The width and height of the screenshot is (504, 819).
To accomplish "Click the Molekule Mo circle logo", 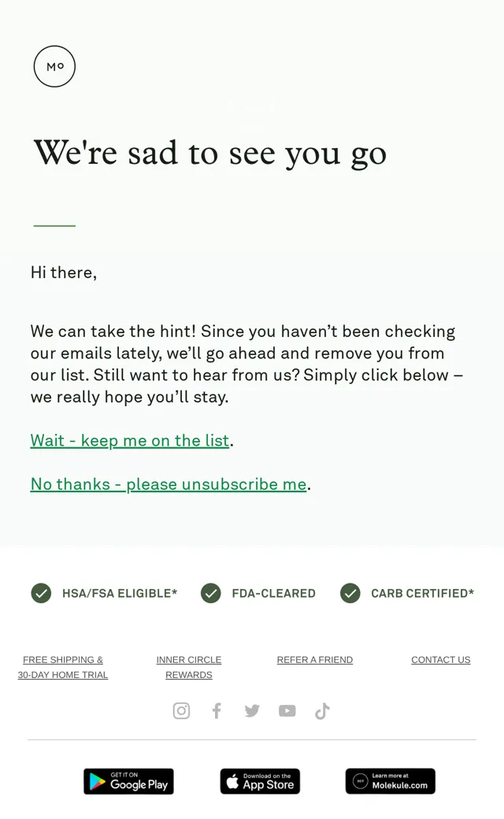I will click(55, 66).
